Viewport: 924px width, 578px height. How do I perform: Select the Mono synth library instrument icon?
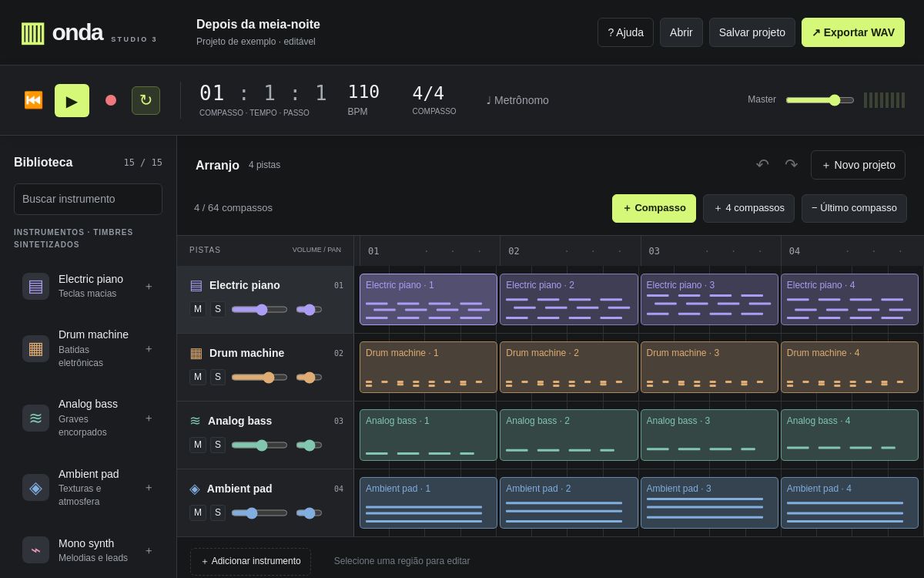pos(35,550)
